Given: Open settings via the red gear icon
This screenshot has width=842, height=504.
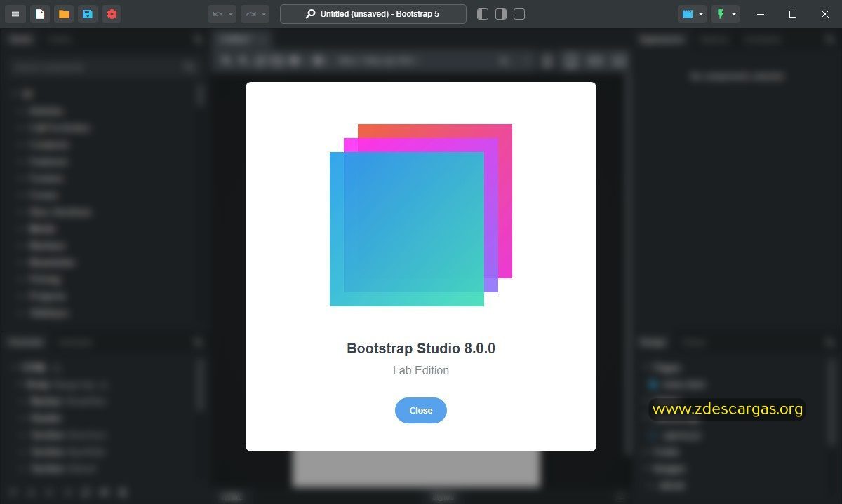Looking at the screenshot, I should point(112,14).
